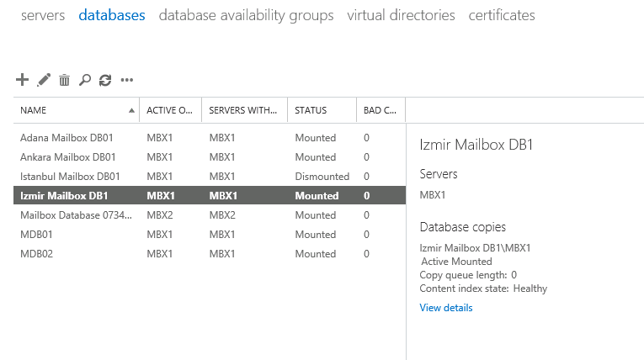Click Mounted status of Adana Mailbox DB01

[316, 138]
